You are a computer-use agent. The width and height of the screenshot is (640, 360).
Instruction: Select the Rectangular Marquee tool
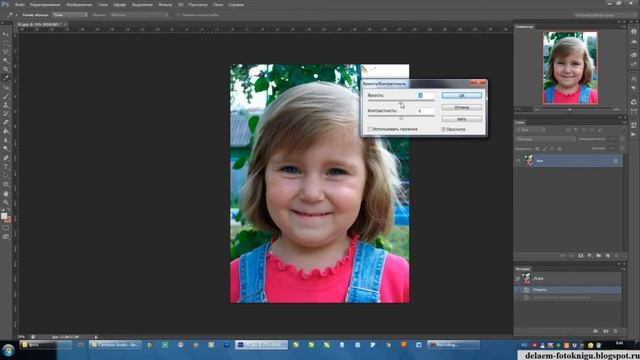[6, 43]
